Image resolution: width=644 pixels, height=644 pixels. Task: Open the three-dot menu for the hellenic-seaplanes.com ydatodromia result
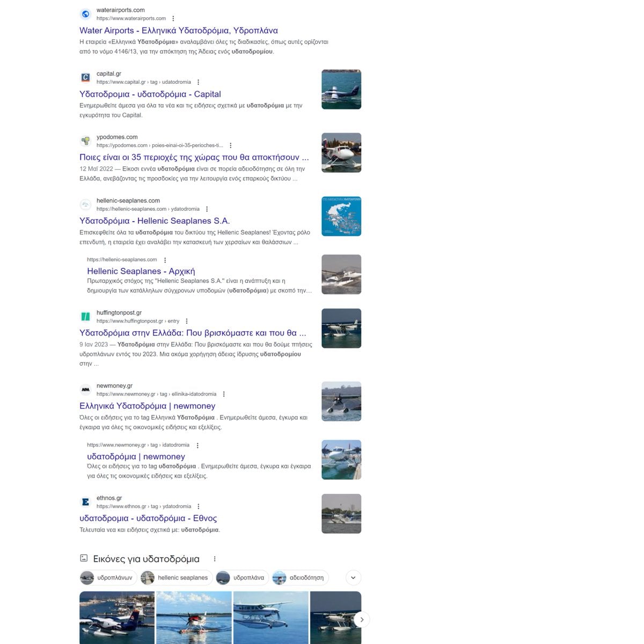(207, 209)
